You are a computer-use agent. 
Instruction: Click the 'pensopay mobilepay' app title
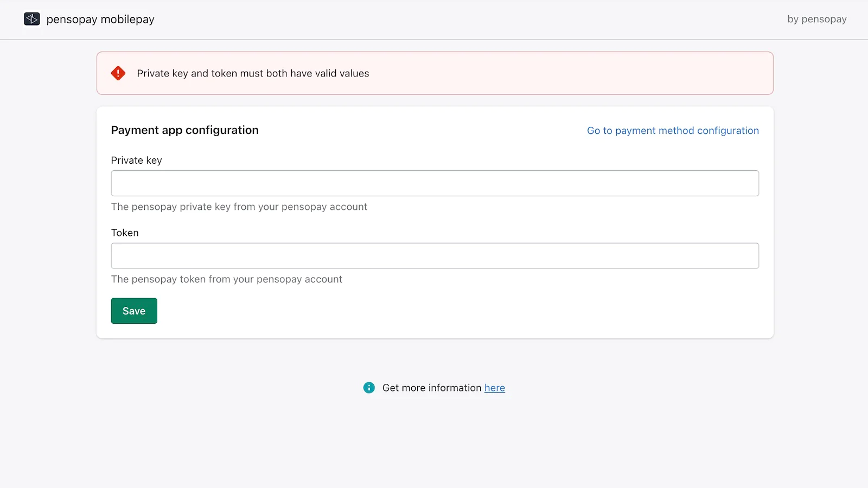[x=100, y=20]
